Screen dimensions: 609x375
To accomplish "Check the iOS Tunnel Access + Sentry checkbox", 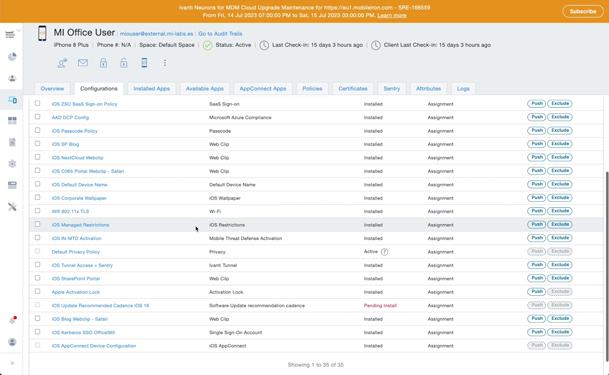I will [x=37, y=264].
